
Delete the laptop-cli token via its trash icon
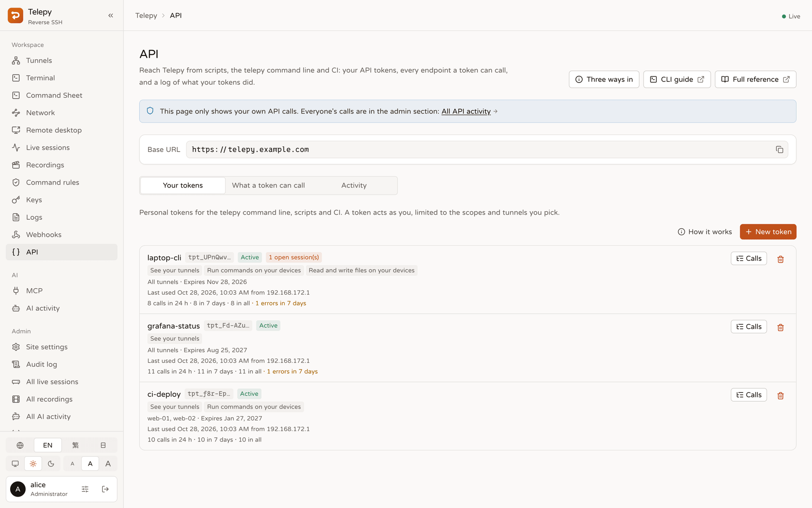(x=781, y=259)
